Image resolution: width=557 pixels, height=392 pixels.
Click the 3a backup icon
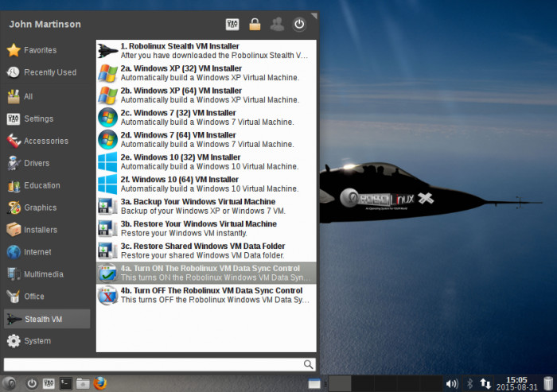107,206
